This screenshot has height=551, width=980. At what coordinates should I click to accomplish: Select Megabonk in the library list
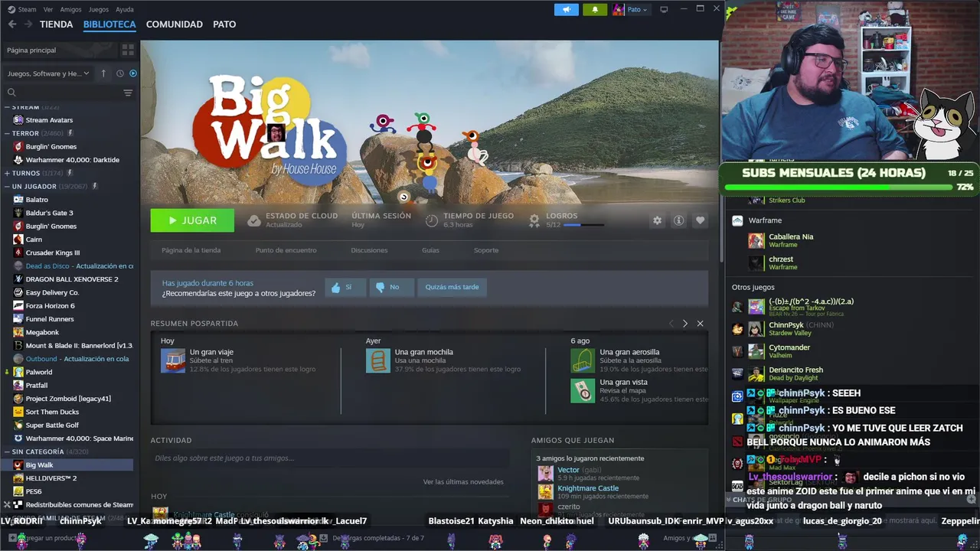click(x=42, y=332)
